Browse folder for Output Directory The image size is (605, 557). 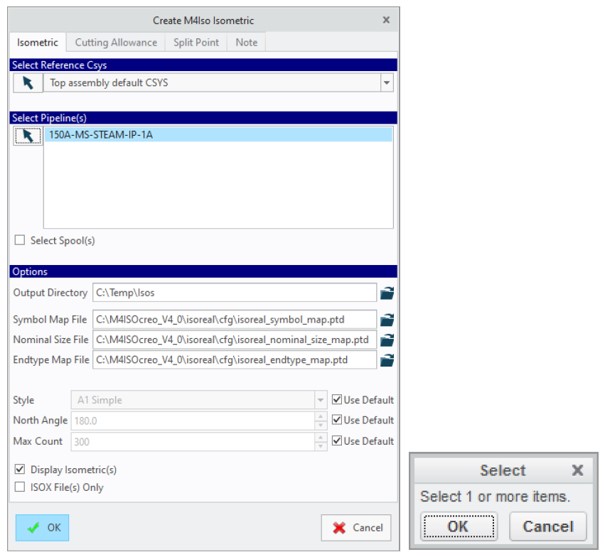(387, 293)
